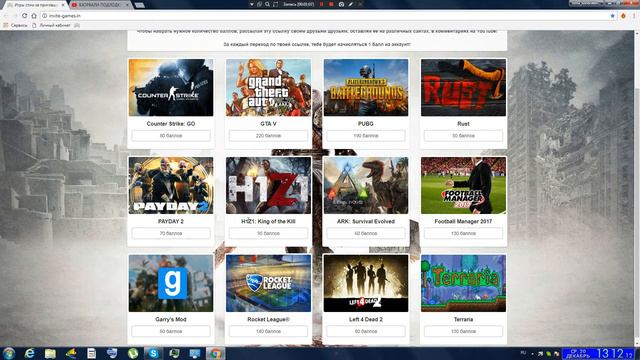Take a screenshot with the recorder camera icon

click(x=341, y=4)
